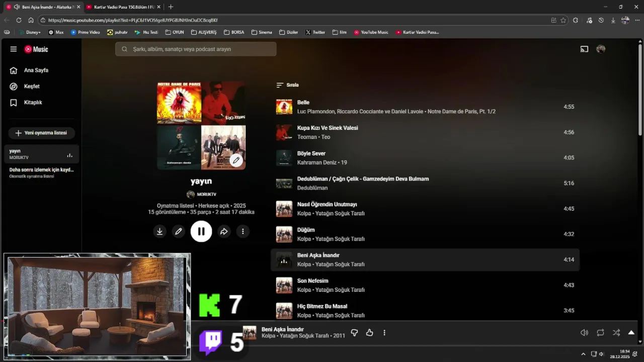This screenshot has height=362, width=644.
Task: Open artist link Teoman
Action: pyautogui.click(x=307, y=137)
